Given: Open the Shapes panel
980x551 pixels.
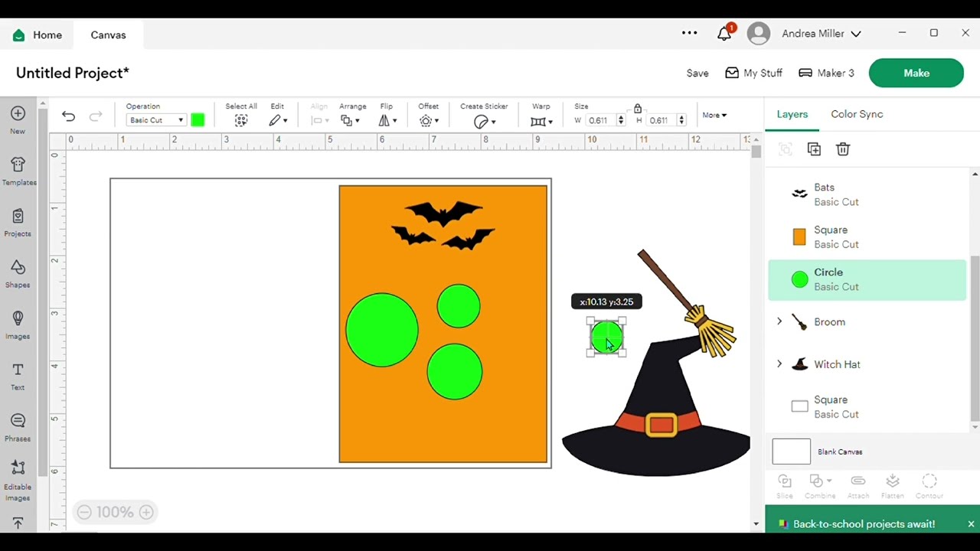Looking at the screenshot, I should (18, 274).
